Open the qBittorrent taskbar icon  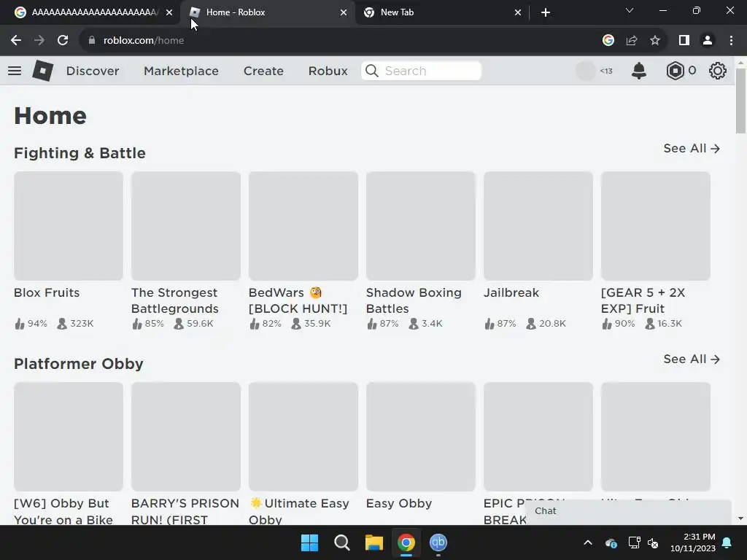(x=438, y=542)
